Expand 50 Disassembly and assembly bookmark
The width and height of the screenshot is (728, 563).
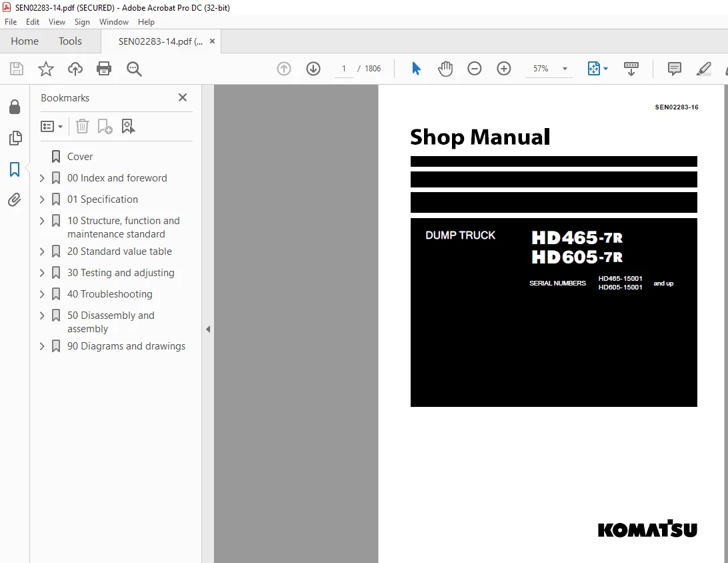click(42, 316)
